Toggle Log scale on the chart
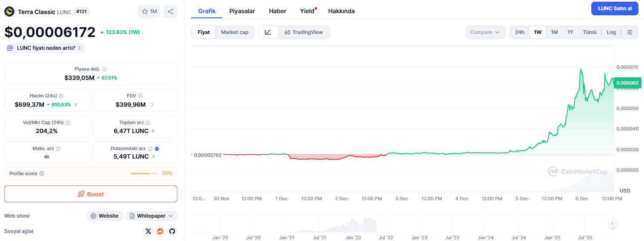This screenshot has width=644, height=241. point(611,32)
